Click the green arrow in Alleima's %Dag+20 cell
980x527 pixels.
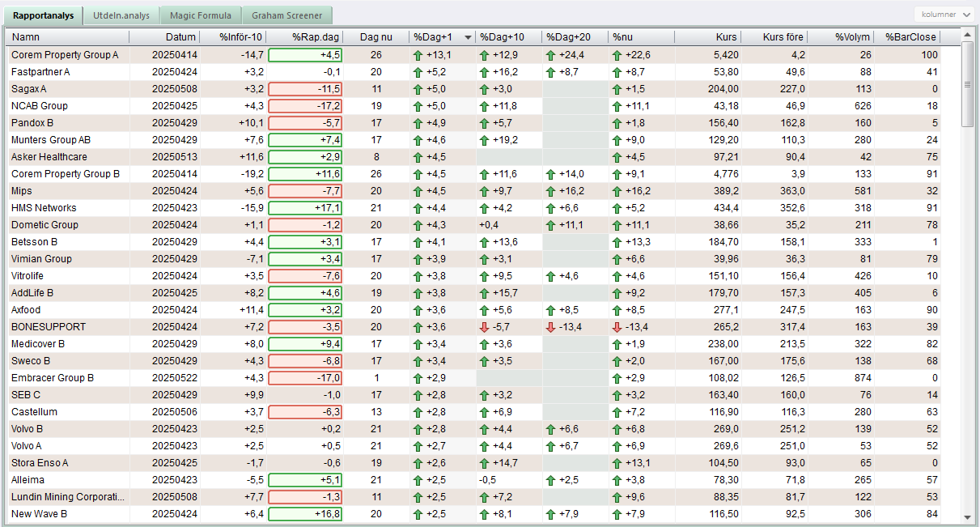tap(551, 480)
